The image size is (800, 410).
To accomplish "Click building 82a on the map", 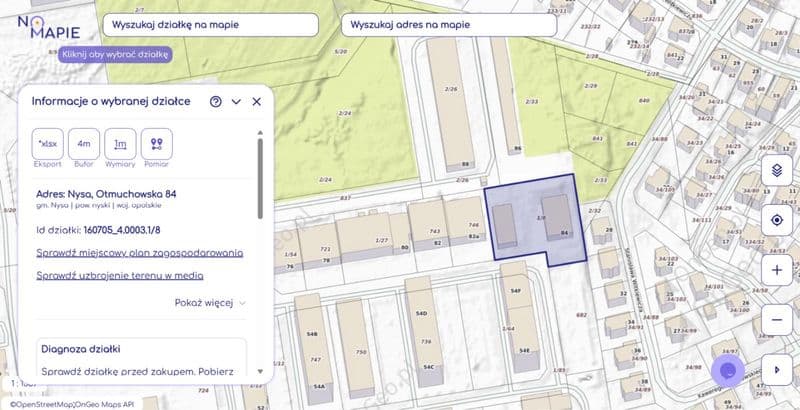I will coord(464,220).
